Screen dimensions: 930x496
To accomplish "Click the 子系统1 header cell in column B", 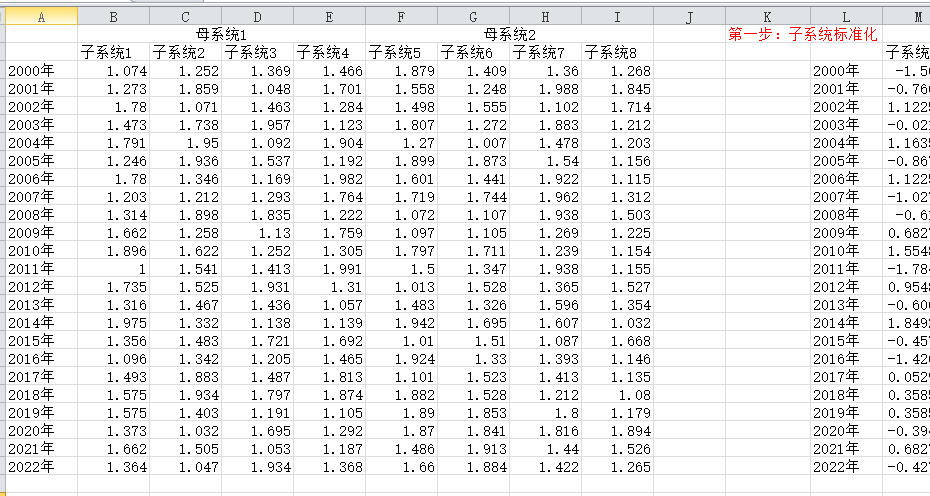I will (x=114, y=53).
